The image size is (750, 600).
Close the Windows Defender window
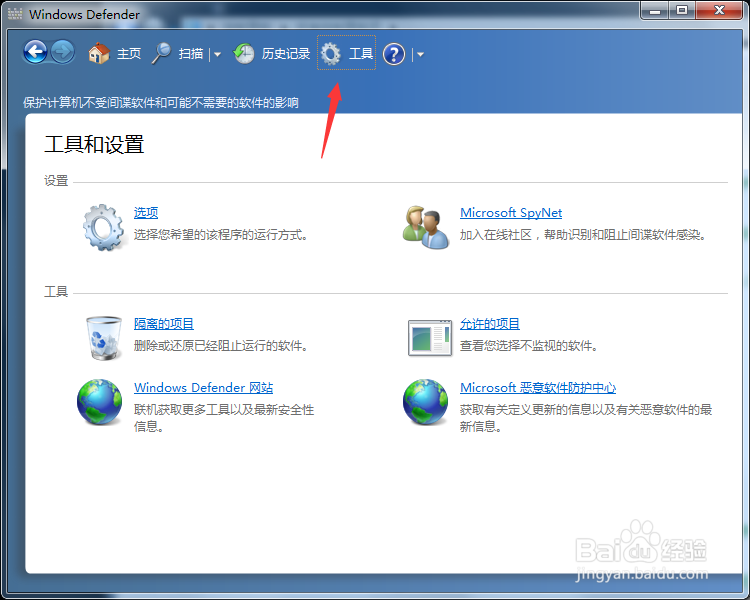[x=719, y=11]
